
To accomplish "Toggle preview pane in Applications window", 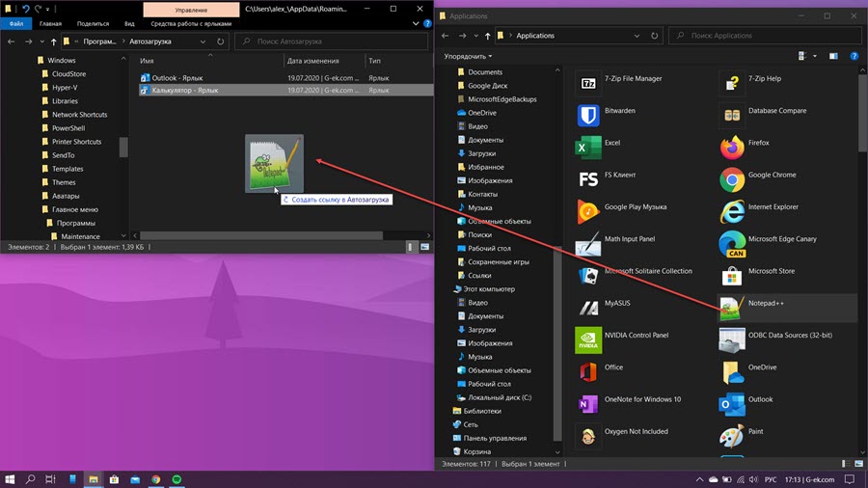I will [833, 56].
